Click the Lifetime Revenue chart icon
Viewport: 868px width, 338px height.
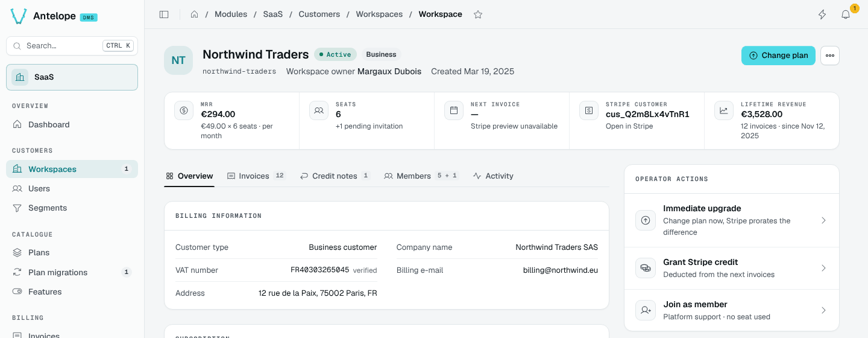724,110
